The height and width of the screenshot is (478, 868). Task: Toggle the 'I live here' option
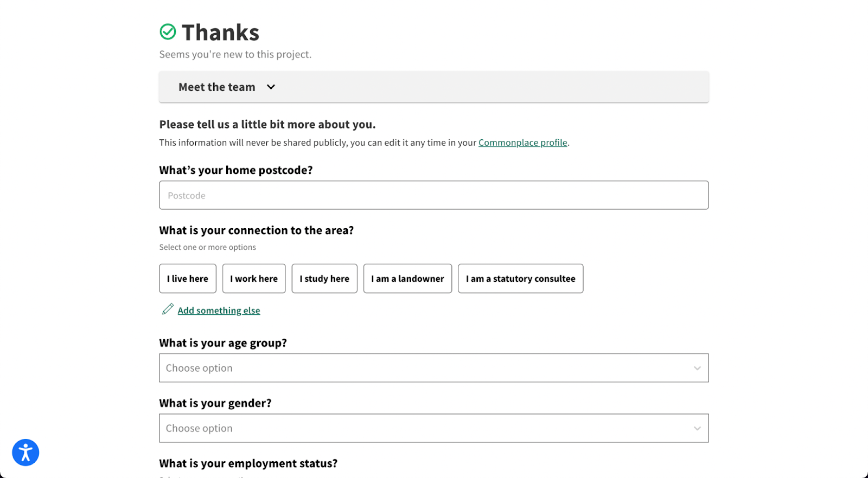188,279
